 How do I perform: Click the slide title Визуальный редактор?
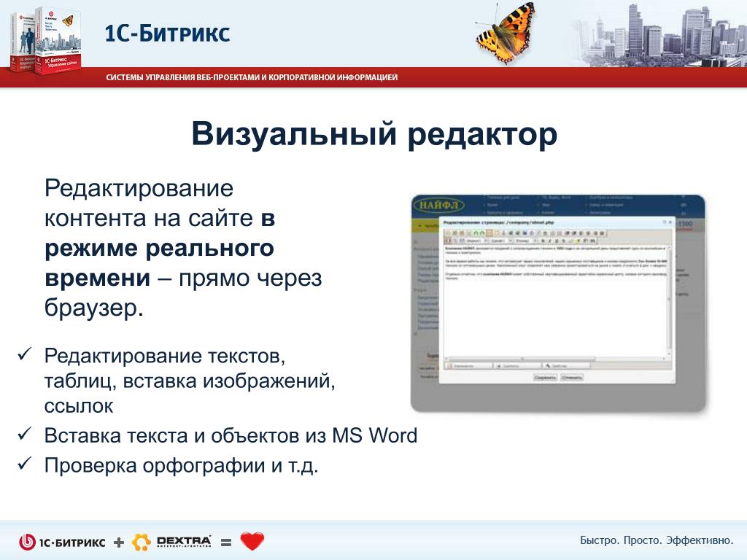374,134
